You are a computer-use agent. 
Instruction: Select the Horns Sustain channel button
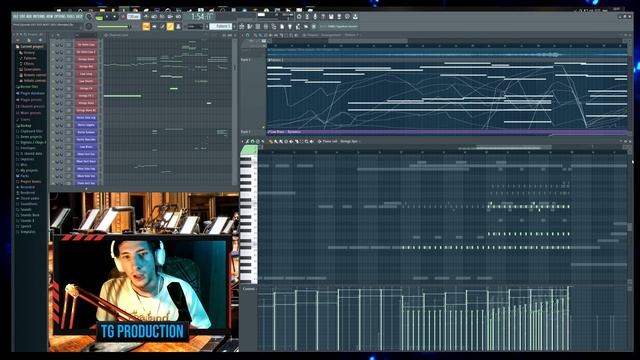pos(86,132)
